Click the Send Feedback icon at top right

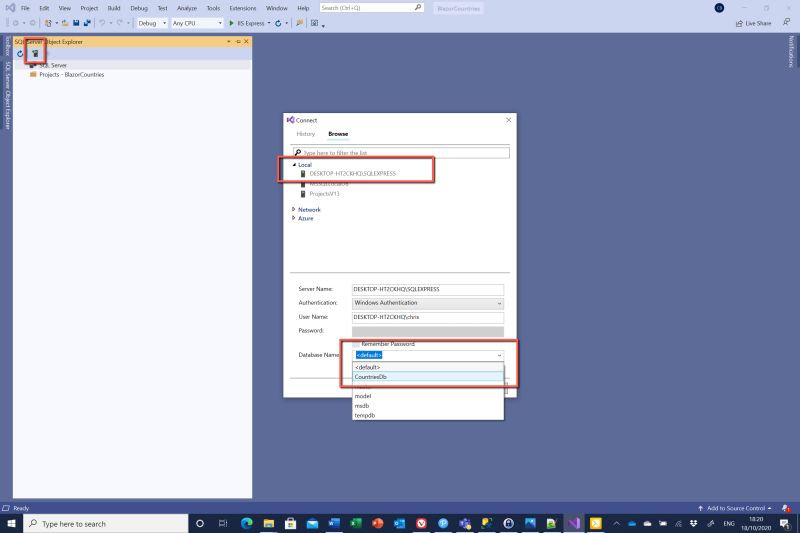click(786, 22)
